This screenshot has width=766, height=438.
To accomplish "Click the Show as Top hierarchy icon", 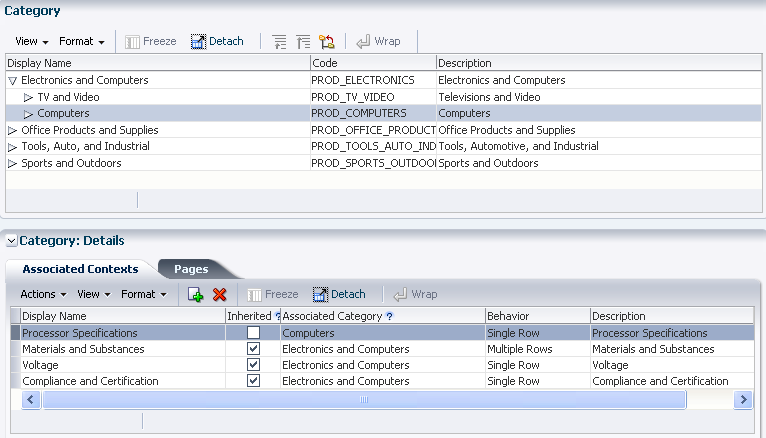I will click(x=327, y=42).
